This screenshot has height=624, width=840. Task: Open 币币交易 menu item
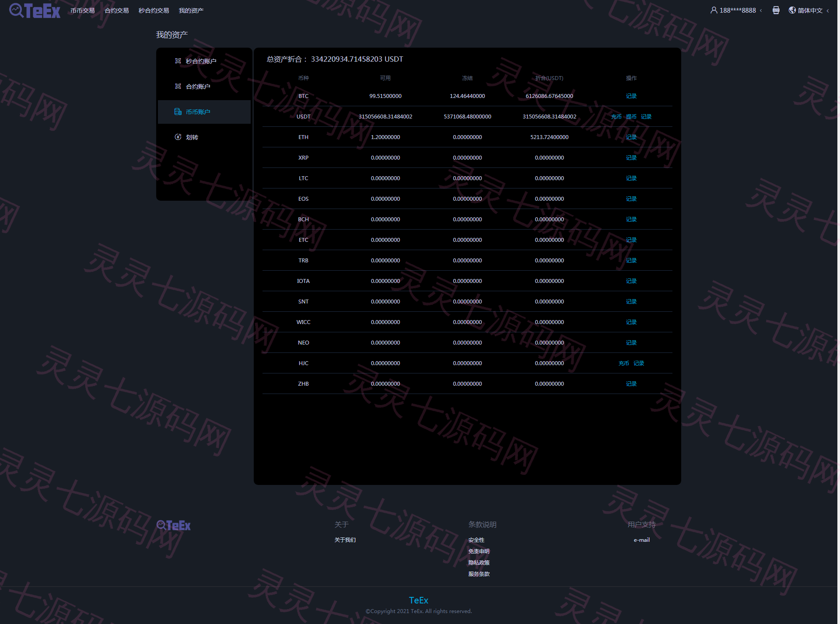click(83, 10)
